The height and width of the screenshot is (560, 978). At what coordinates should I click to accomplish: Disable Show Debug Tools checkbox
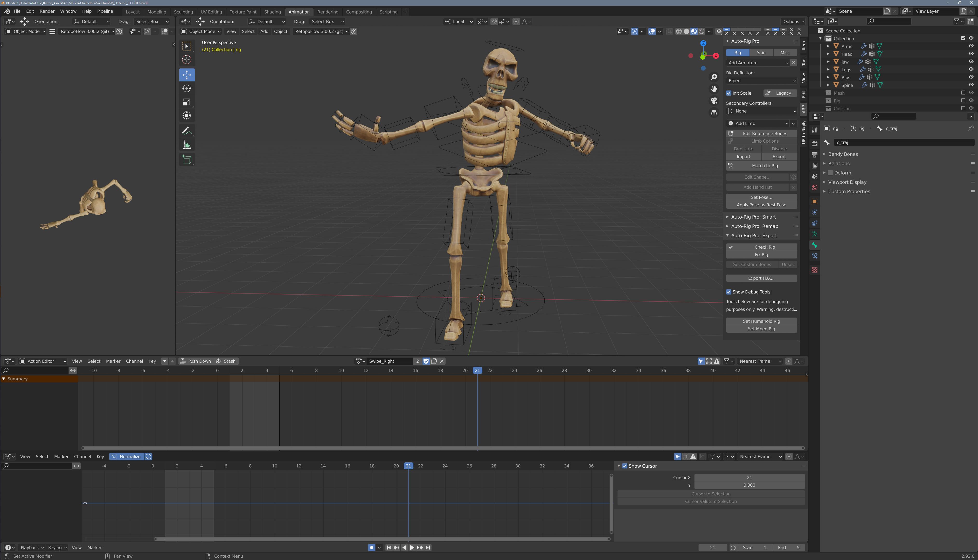point(729,292)
